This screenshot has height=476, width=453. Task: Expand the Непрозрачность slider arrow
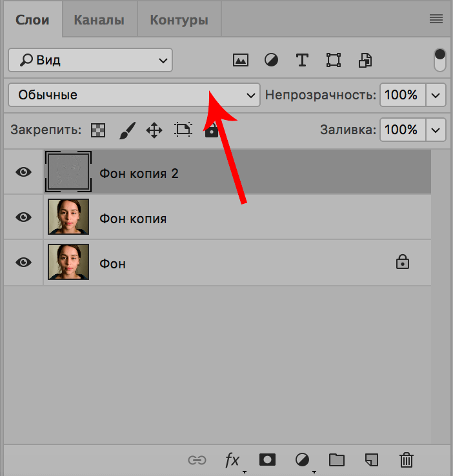437,95
